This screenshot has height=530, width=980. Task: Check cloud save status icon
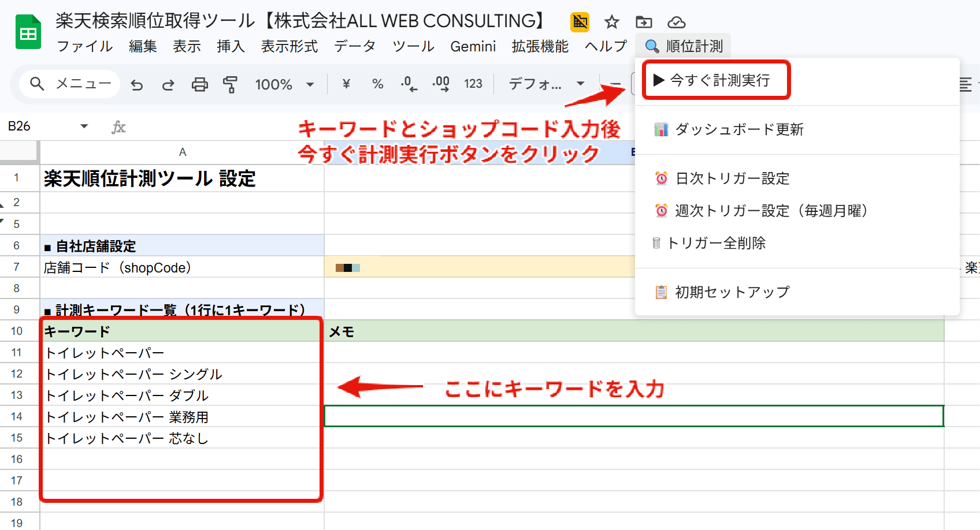[x=676, y=23]
